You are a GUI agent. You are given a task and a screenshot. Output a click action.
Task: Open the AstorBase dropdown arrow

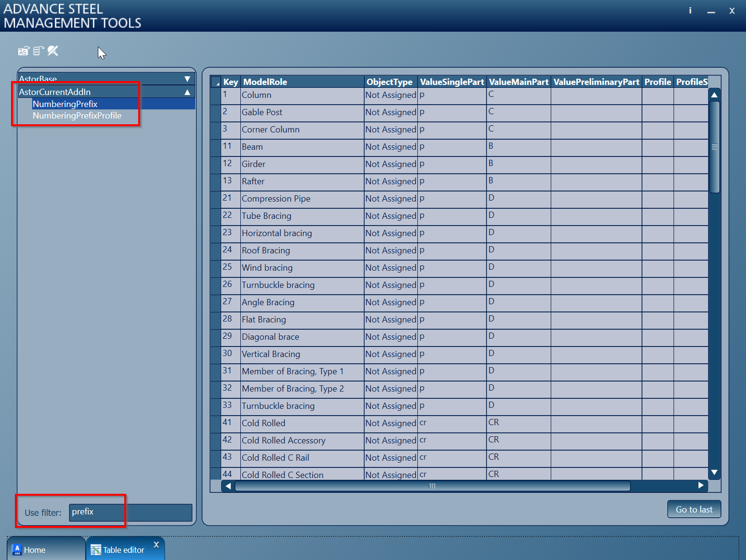pos(187,79)
